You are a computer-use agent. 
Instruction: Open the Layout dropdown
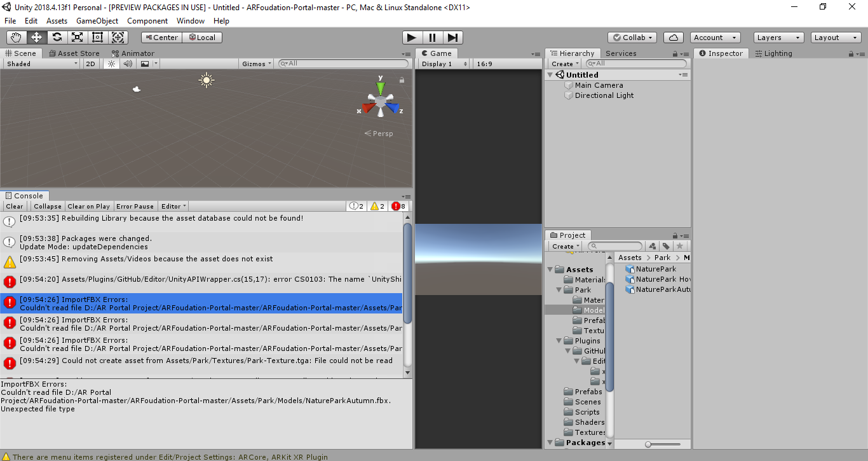(836, 38)
